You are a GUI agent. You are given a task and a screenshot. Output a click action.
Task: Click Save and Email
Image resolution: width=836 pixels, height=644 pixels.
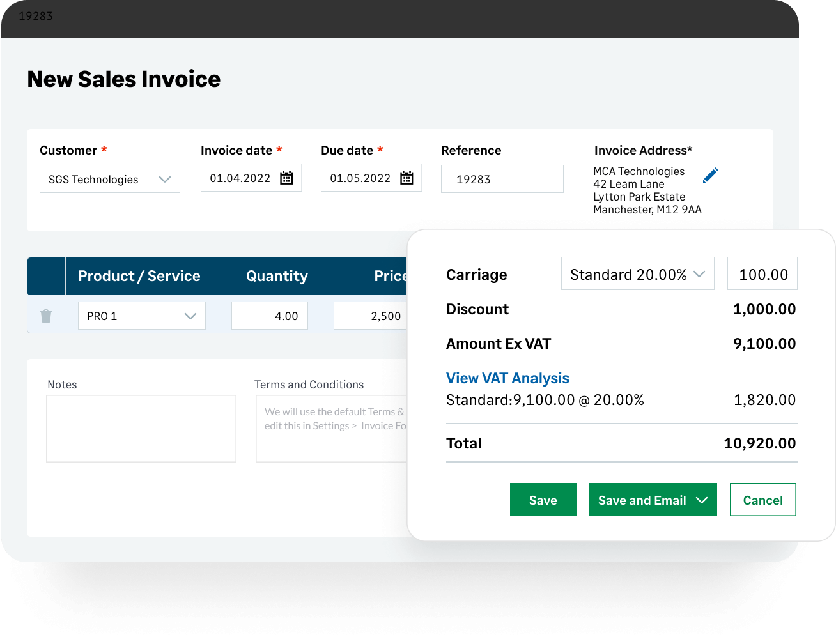point(642,500)
